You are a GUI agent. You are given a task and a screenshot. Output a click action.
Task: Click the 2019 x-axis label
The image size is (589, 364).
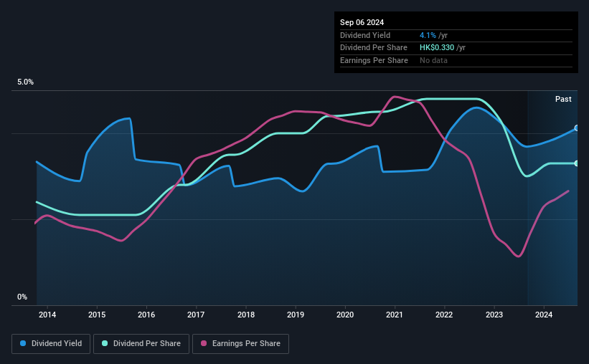click(x=296, y=315)
